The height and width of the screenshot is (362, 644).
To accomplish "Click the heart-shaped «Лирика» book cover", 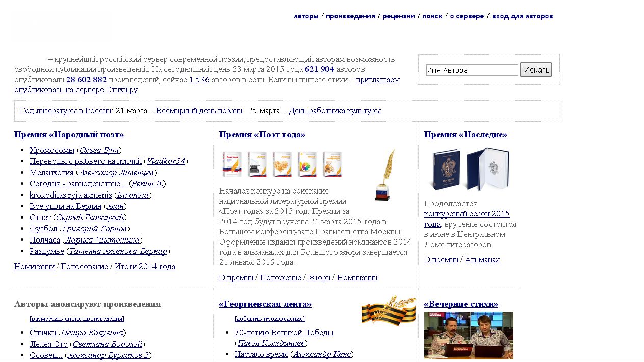I will click(281, 164).
